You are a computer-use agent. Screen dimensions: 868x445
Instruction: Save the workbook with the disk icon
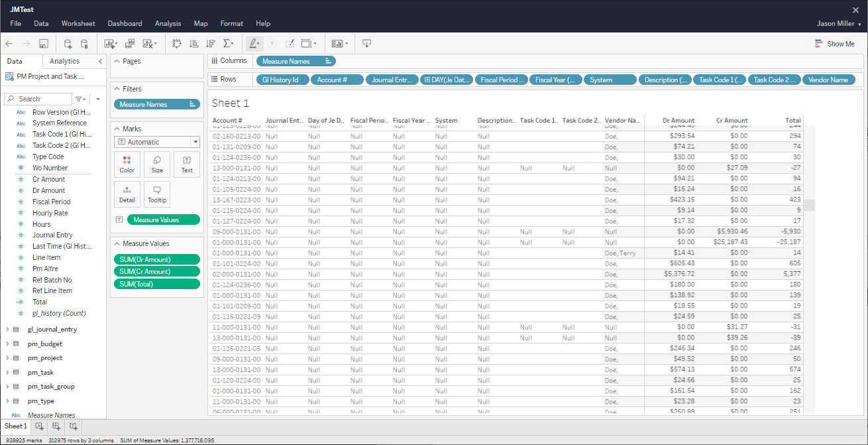point(44,44)
